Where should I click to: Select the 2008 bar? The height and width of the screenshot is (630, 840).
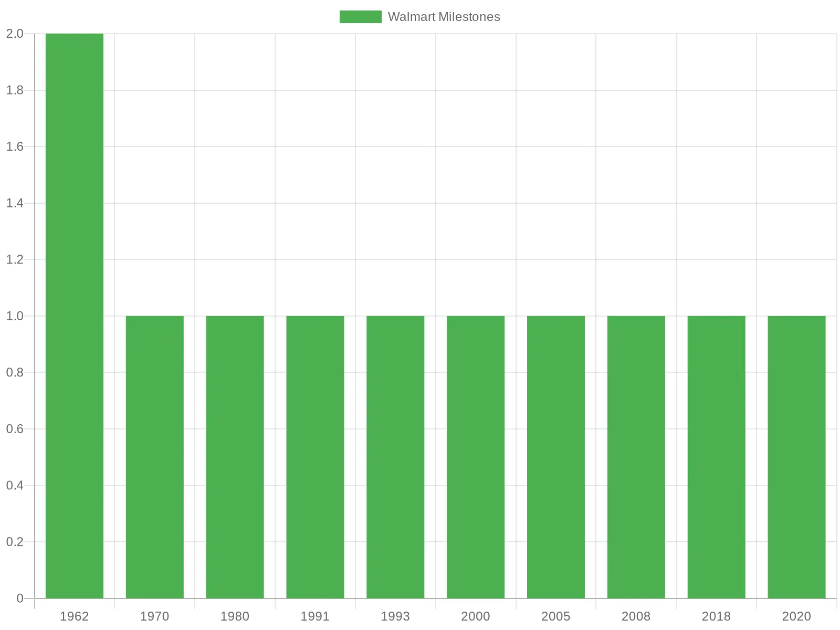(636, 457)
